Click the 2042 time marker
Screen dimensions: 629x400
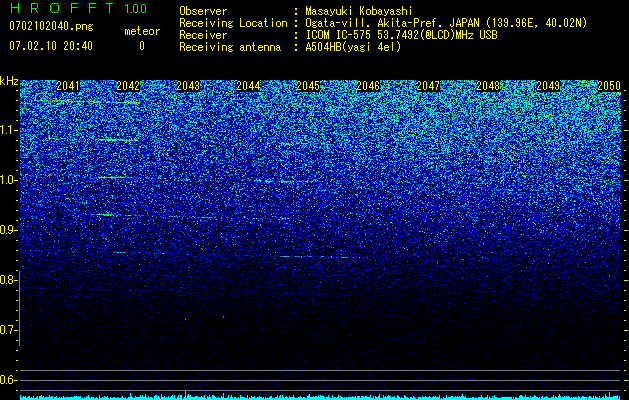point(128,86)
